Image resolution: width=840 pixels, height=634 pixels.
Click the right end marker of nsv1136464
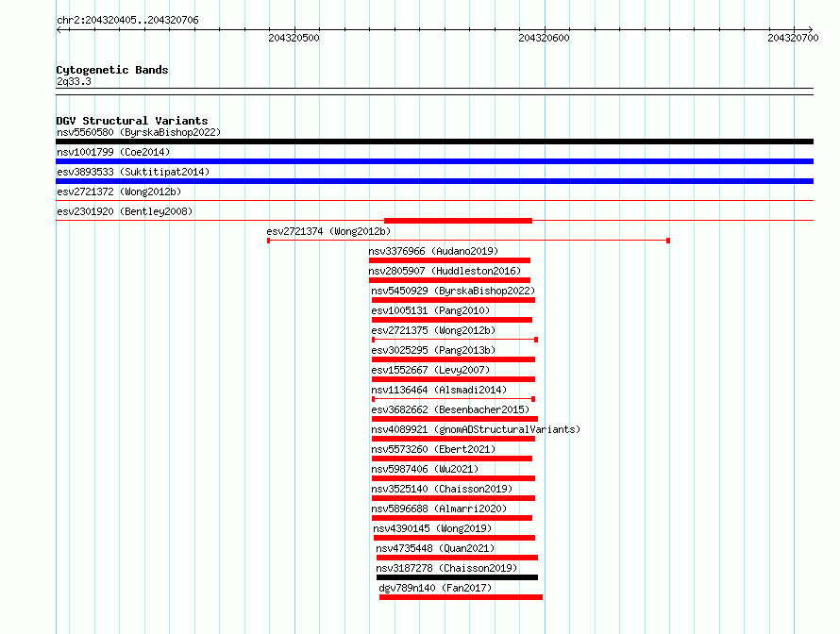(533, 399)
